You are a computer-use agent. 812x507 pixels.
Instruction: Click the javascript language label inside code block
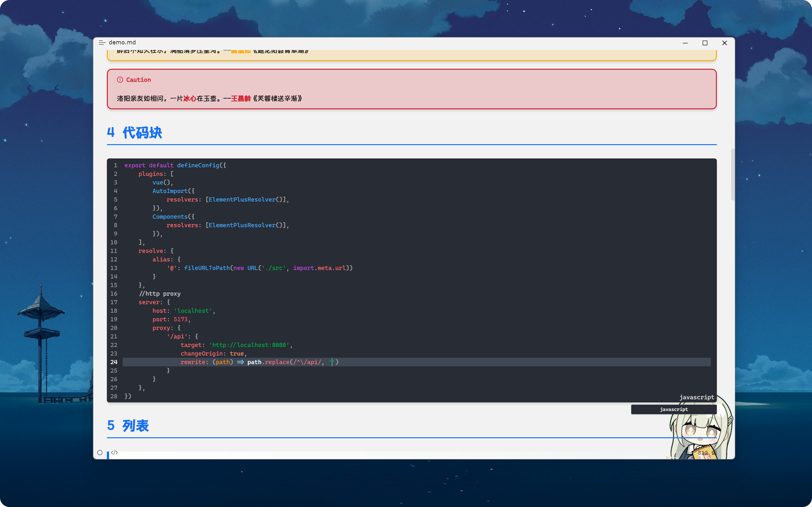[x=696, y=397]
